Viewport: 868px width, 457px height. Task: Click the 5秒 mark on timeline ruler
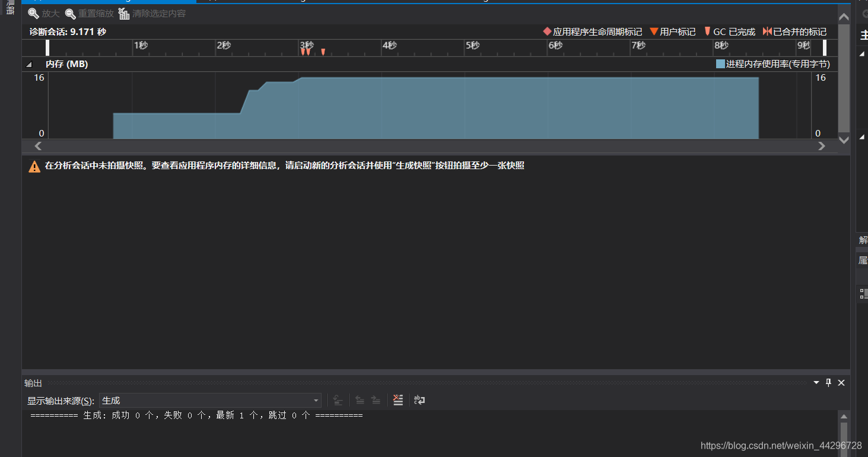click(x=472, y=46)
